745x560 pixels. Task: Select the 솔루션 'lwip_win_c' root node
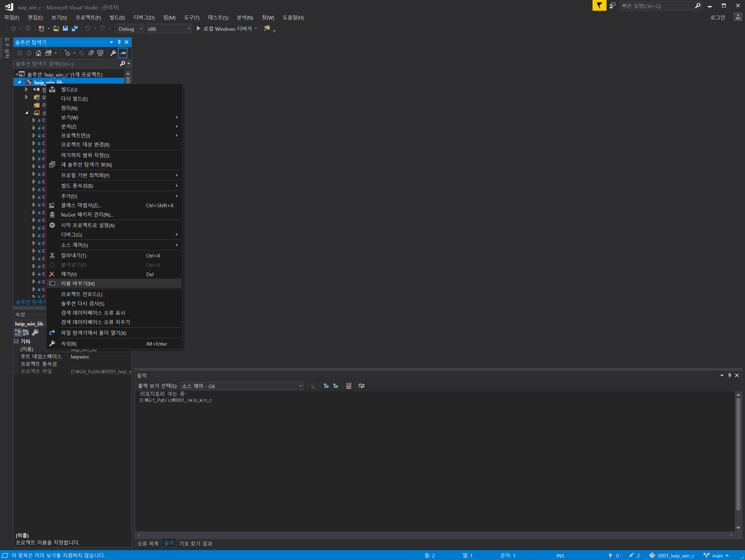[64, 74]
